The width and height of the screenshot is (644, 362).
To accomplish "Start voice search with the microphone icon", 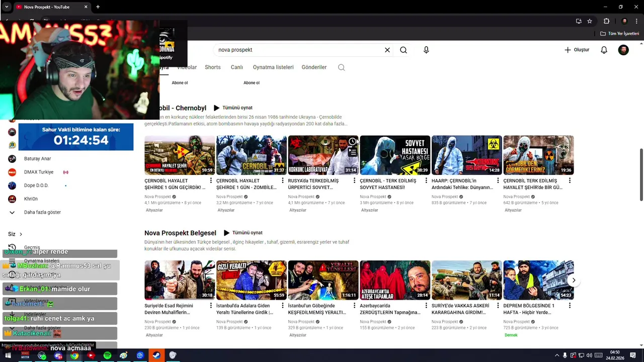I will [426, 50].
